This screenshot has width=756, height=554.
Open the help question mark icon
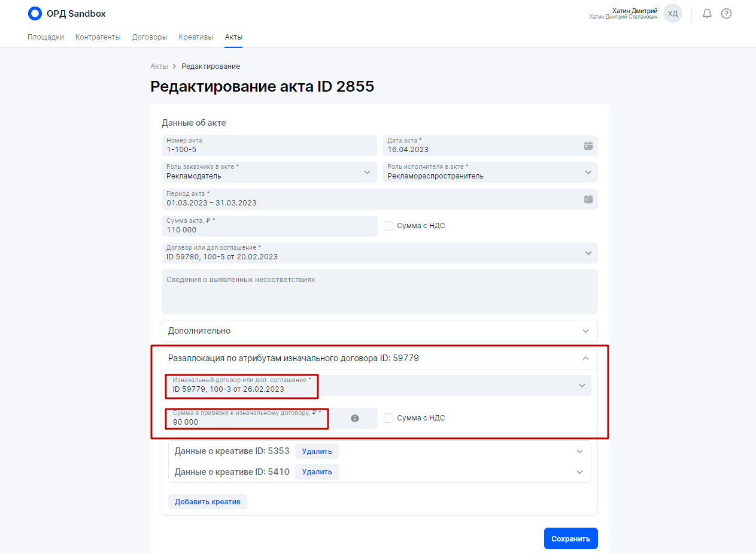(x=726, y=14)
